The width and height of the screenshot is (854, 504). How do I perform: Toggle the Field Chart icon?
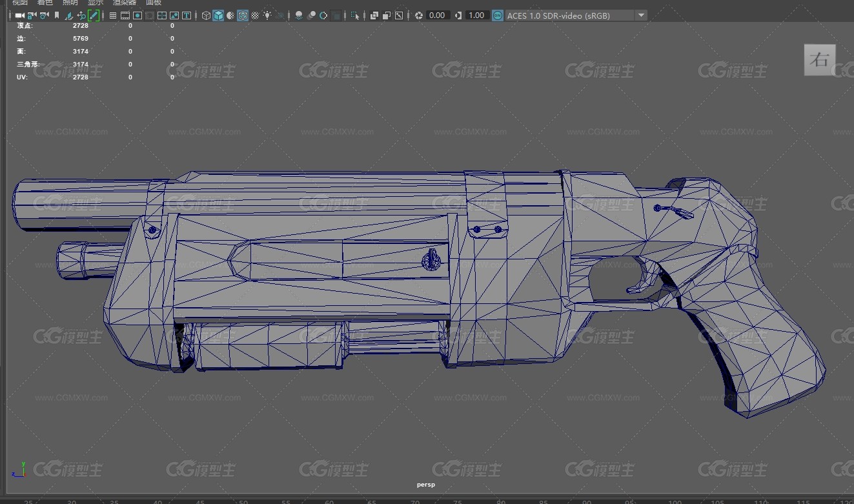click(162, 15)
